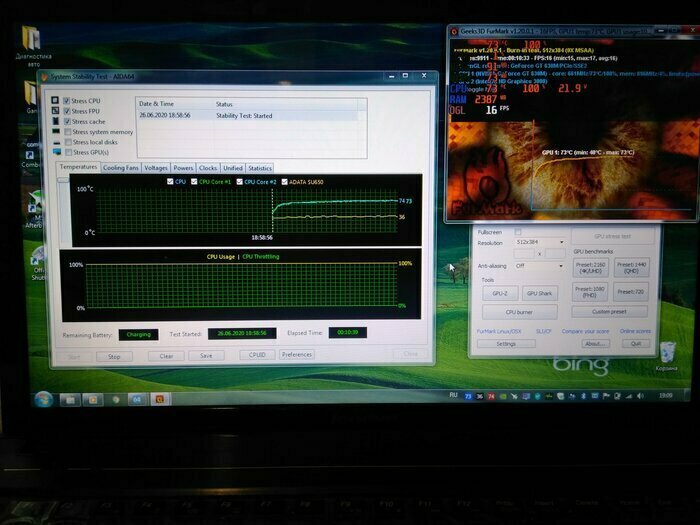
Task: Enable the FurMark Fullscreen checkbox
Action: point(518,232)
